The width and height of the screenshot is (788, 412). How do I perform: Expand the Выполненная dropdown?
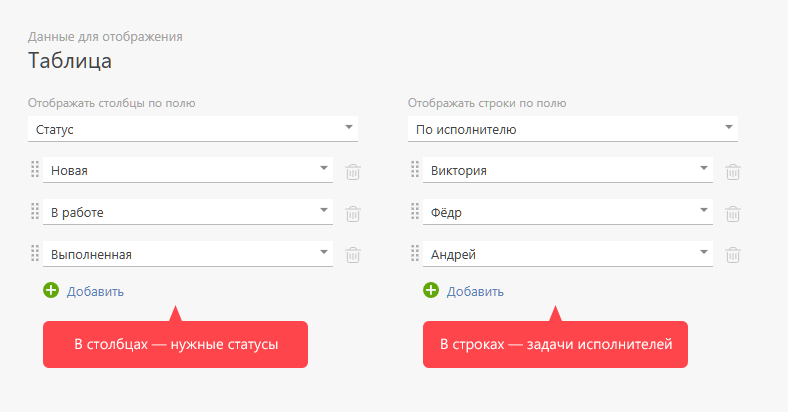click(x=188, y=254)
